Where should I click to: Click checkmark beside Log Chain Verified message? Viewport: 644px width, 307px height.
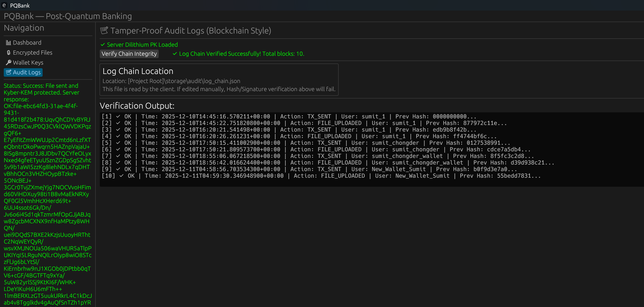point(175,54)
